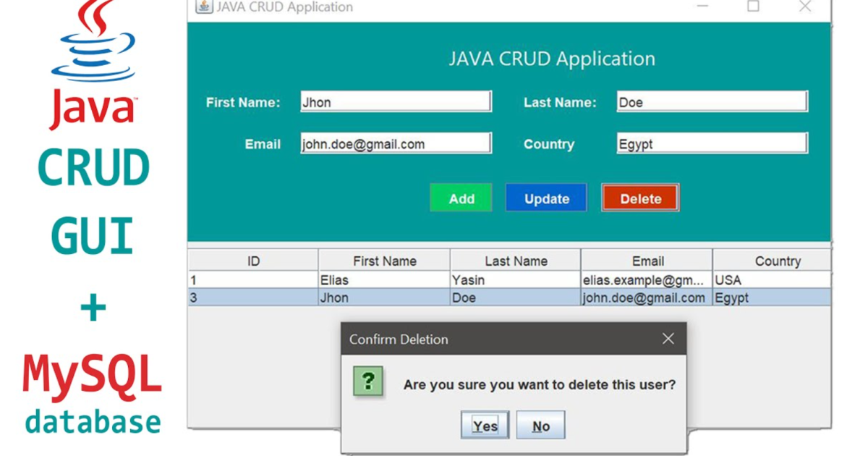The image size is (868, 456).
Task: Click the Country column header
Action: pos(780,261)
